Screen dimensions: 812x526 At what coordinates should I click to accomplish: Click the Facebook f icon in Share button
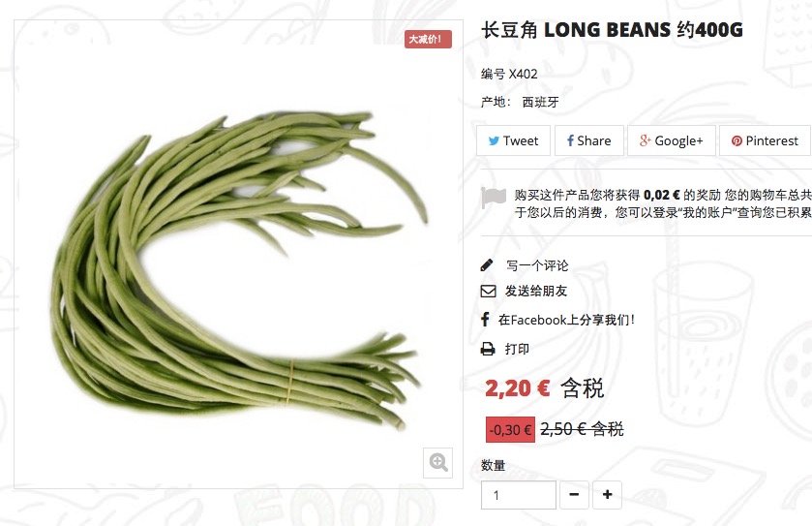[570, 140]
